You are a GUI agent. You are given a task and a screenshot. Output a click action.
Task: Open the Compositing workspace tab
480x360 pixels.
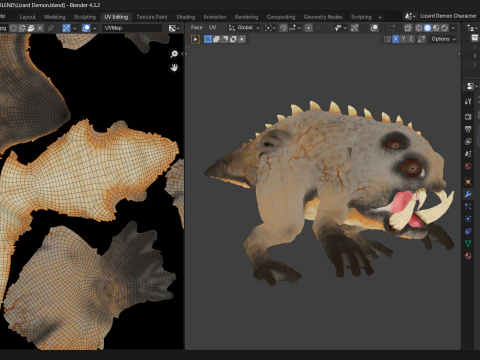[281, 17]
